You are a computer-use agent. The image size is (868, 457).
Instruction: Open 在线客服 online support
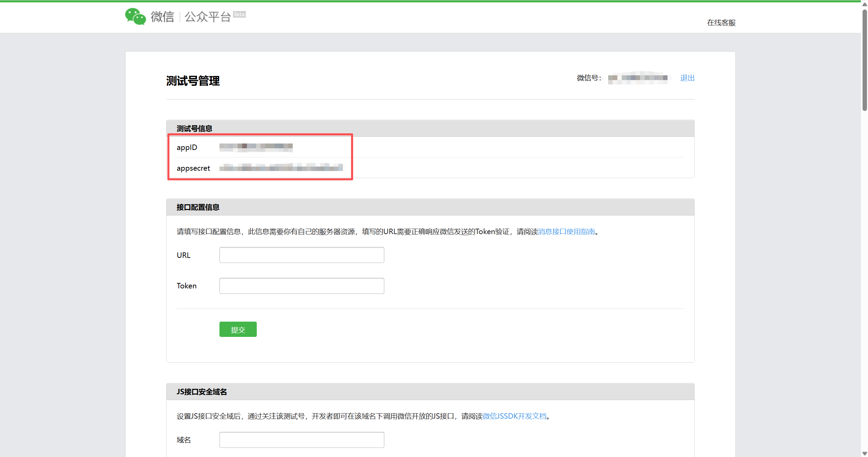click(721, 23)
